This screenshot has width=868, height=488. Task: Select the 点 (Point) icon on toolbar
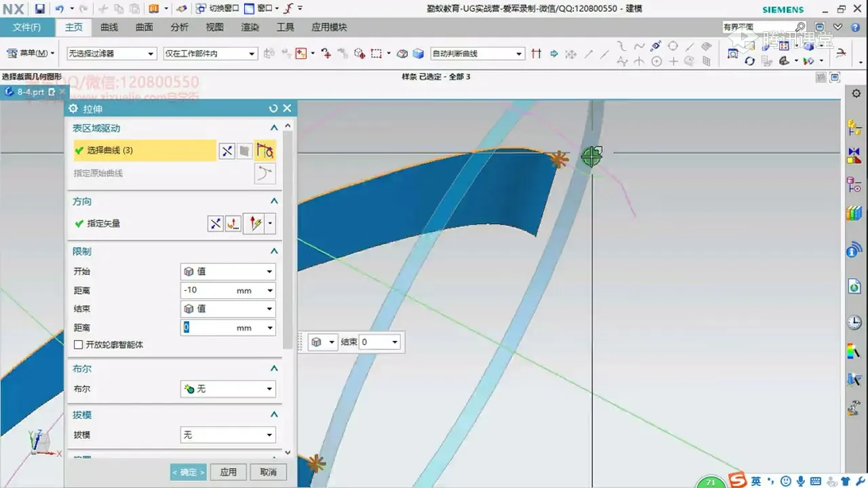click(673, 61)
